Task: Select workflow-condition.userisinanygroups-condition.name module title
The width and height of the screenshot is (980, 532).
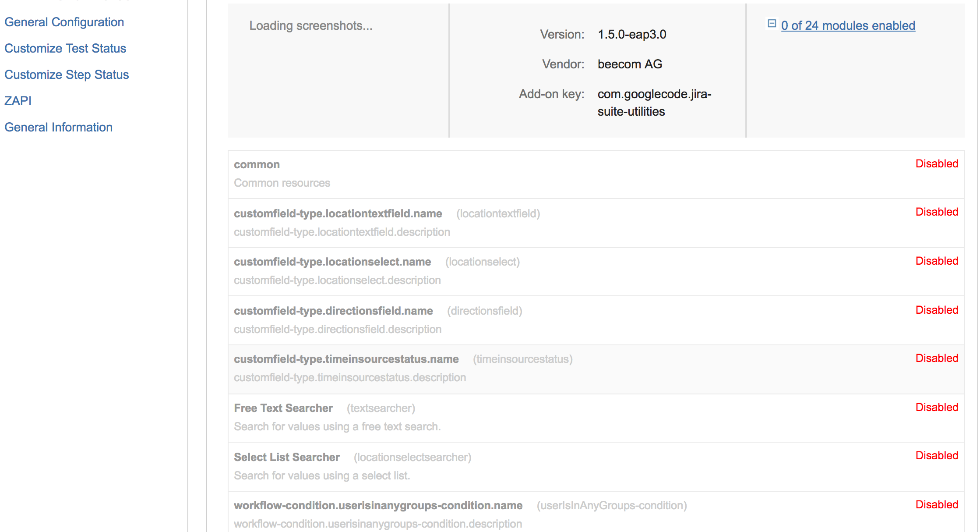Action: (x=378, y=506)
